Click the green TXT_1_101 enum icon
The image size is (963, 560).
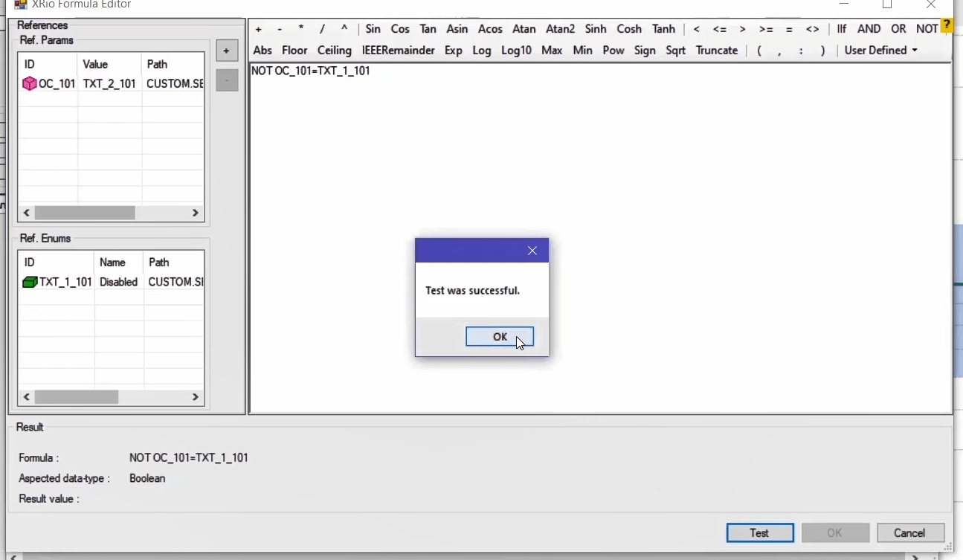(x=30, y=283)
